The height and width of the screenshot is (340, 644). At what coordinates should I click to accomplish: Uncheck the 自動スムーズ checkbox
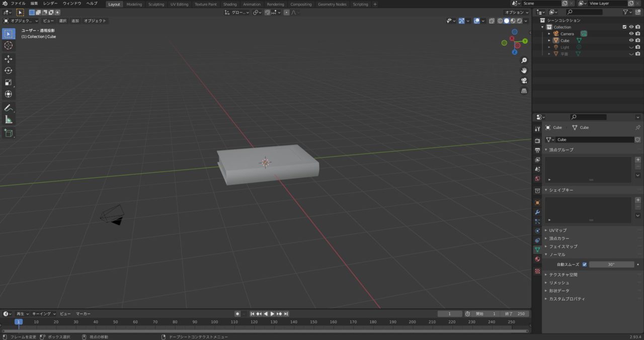coord(585,265)
